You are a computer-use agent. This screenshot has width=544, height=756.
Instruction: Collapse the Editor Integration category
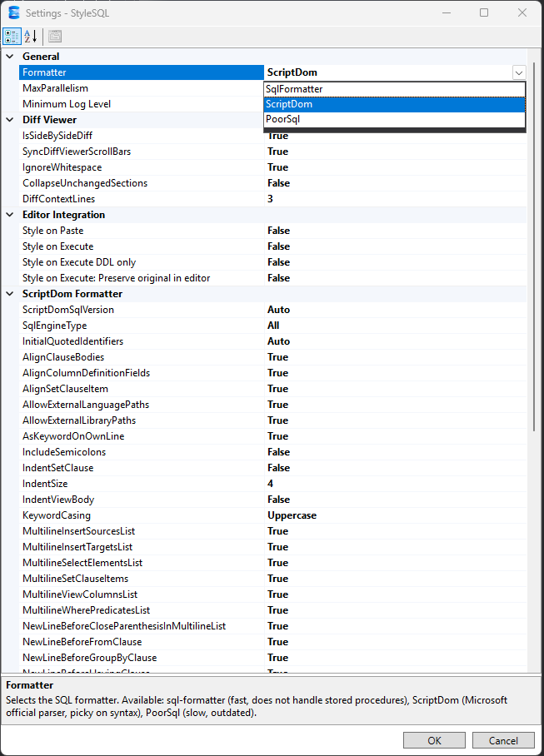pyautogui.click(x=10, y=215)
